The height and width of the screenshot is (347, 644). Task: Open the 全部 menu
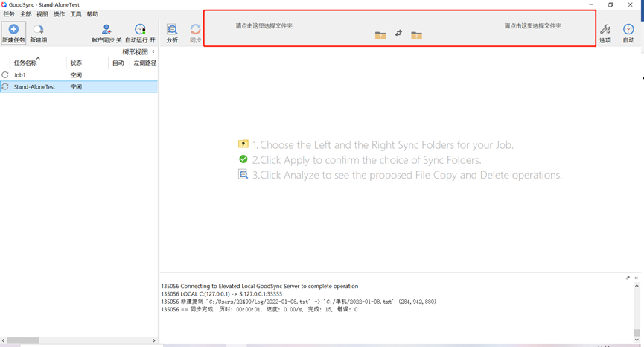pyautogui.click(x=25, y=14)
